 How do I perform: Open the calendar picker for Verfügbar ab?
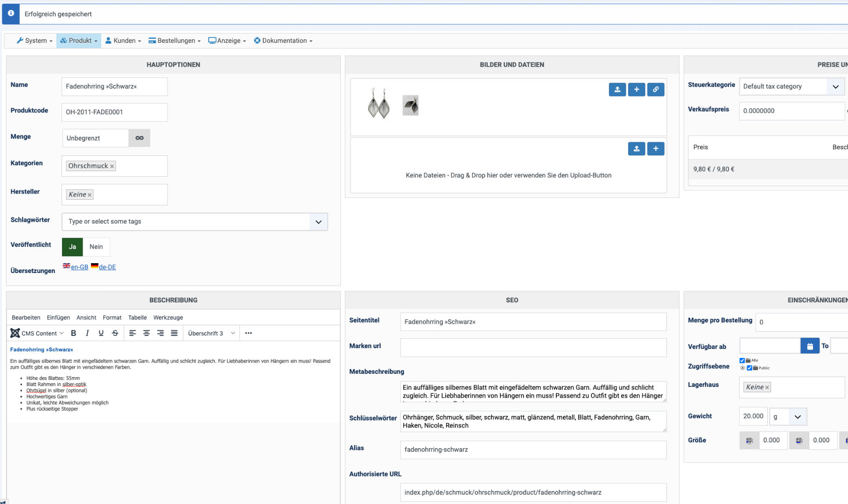810,346
